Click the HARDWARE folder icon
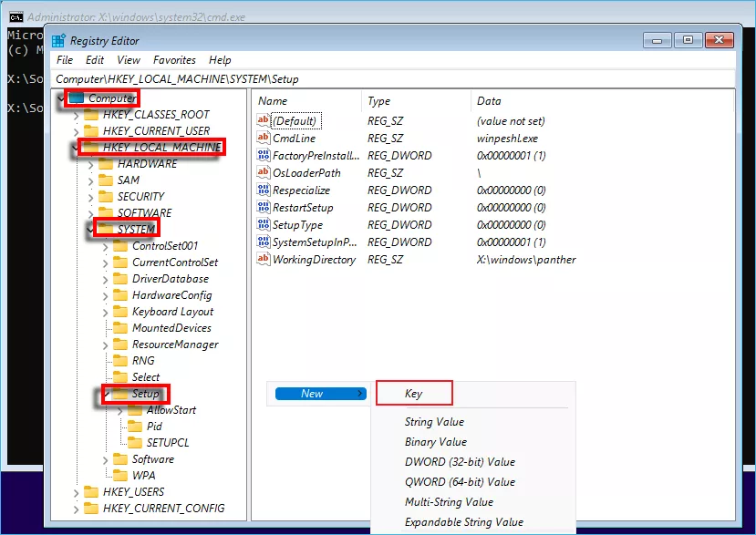Image resolution: width=756 pixels, height=535 pixels. (x=106, y=164)
